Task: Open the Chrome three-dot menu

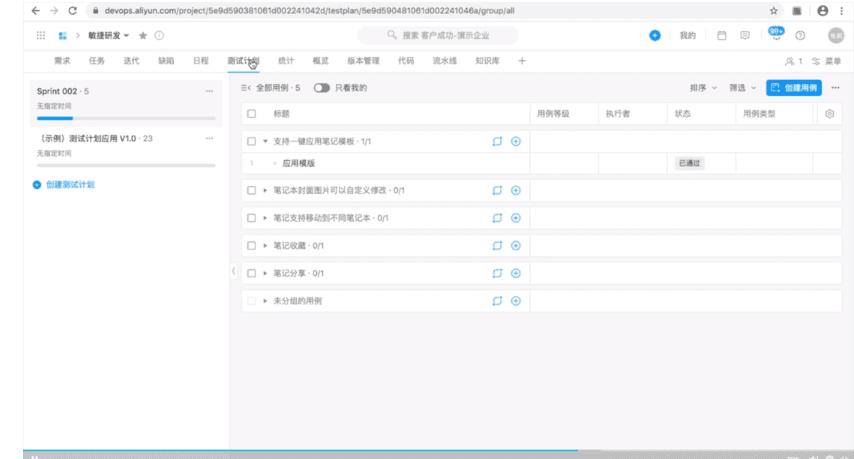Action: (841, 11)
